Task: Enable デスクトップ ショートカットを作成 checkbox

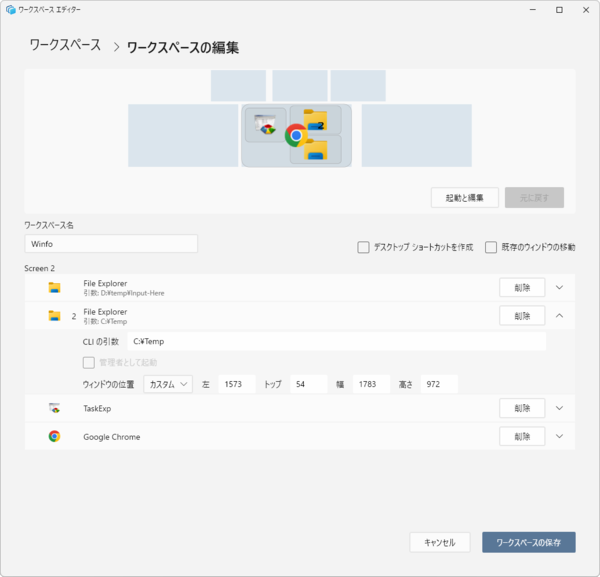Action: pyautogui.click(x=363, y=247)
